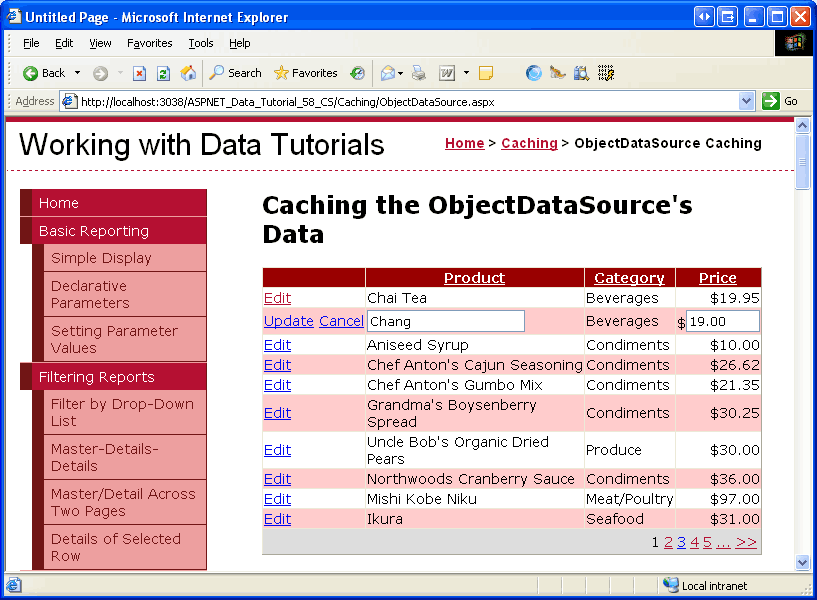
Task: Click the product name input field containing Chang
Action: tap(446, 321)
